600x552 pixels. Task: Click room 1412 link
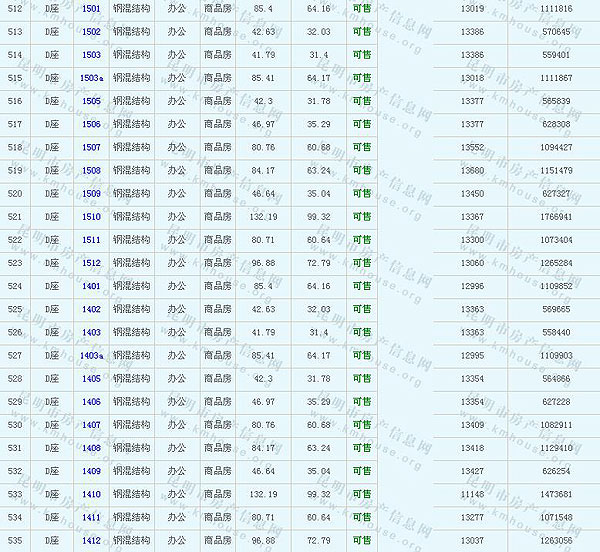(91, 541)
